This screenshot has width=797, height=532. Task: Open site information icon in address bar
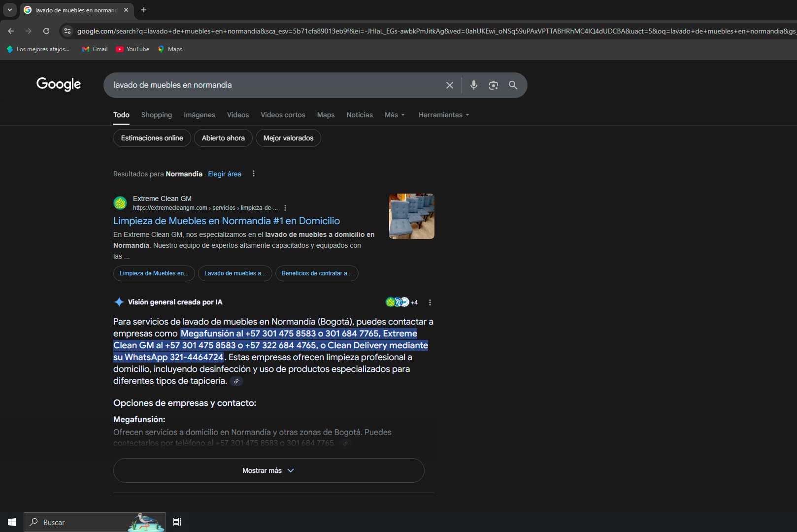(x=67, y=31)
